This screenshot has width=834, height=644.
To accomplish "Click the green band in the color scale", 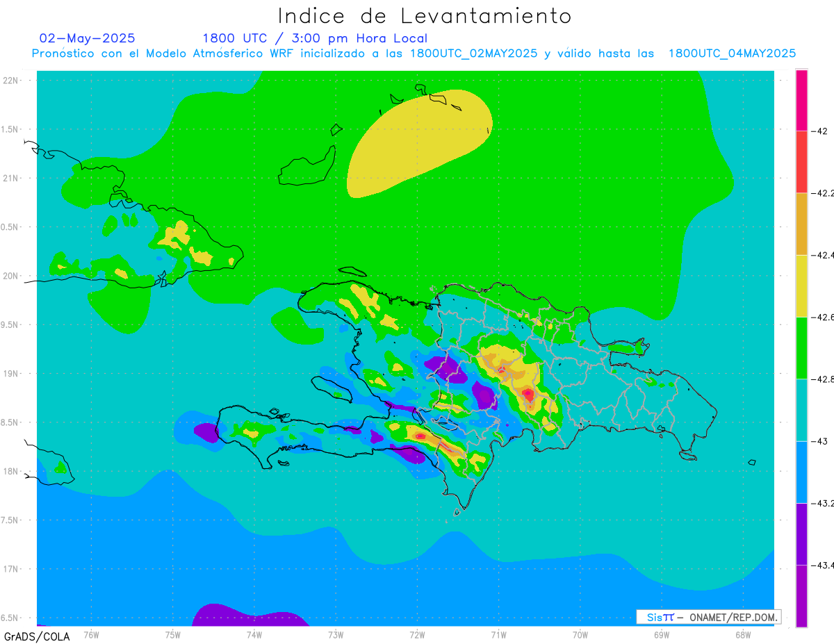I will [x=801, y=347].
